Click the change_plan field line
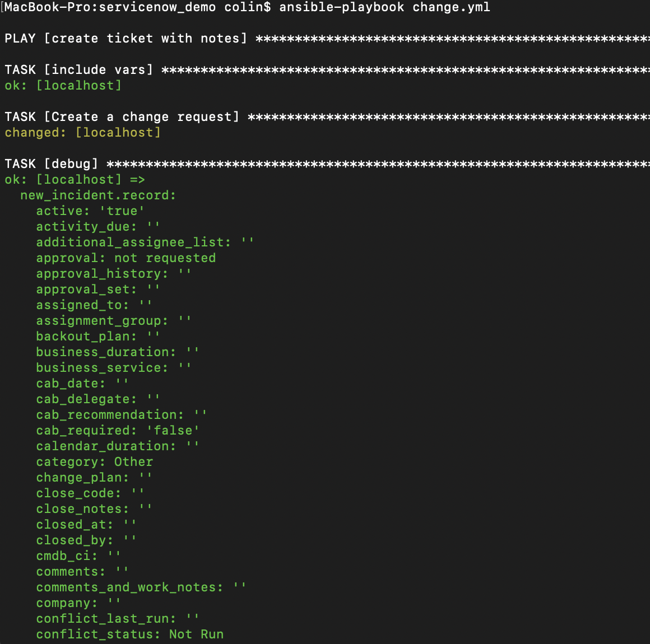 click(x=82, y=478)
